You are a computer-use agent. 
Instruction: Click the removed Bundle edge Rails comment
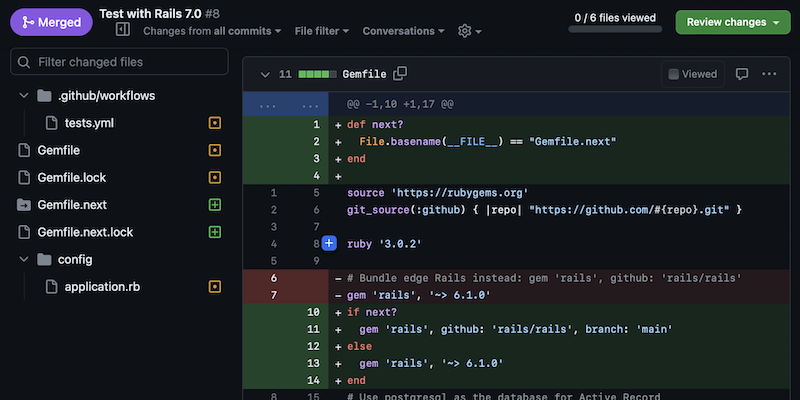tap(544, 278)
